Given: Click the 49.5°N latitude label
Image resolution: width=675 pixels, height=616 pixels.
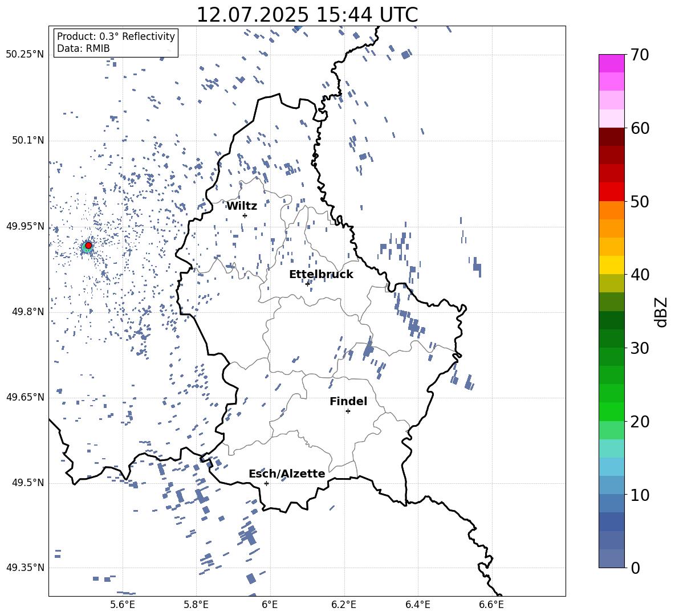Looking at the screenshot, I should [28, 483].
